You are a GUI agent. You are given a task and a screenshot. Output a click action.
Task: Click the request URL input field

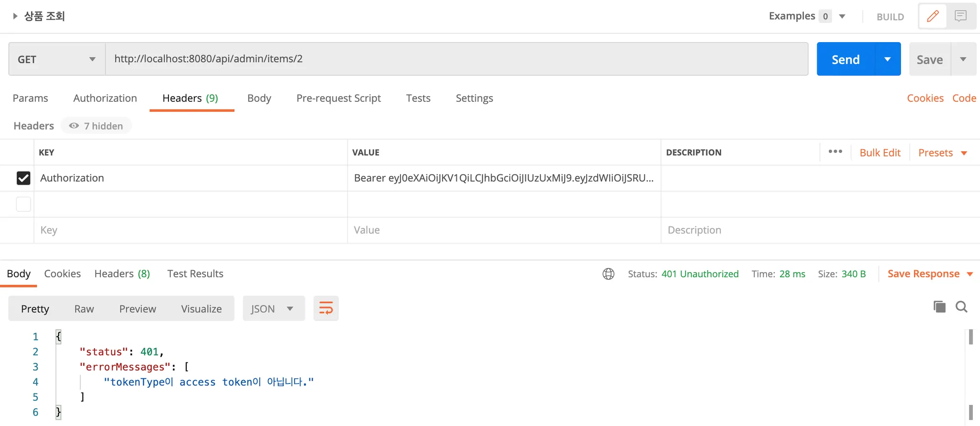tap(457, 59)
